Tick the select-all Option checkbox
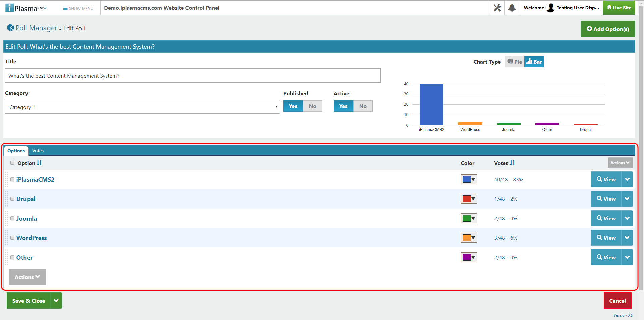 (12, 163)
